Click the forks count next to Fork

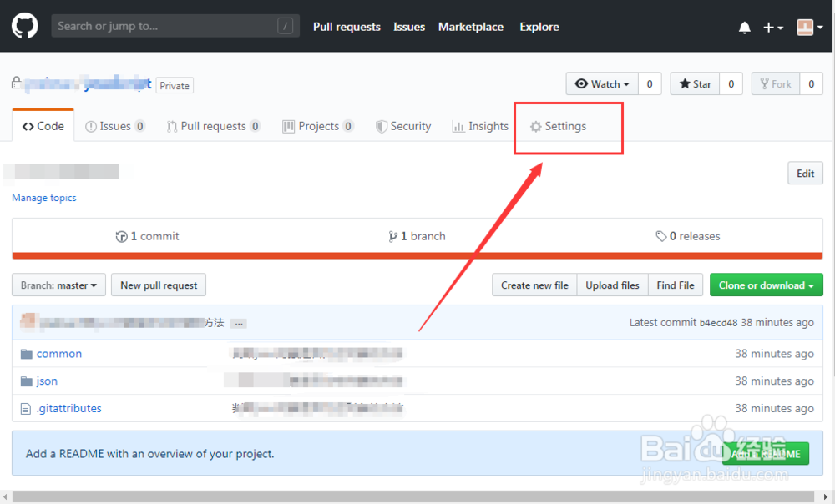[x=811, y=84]
